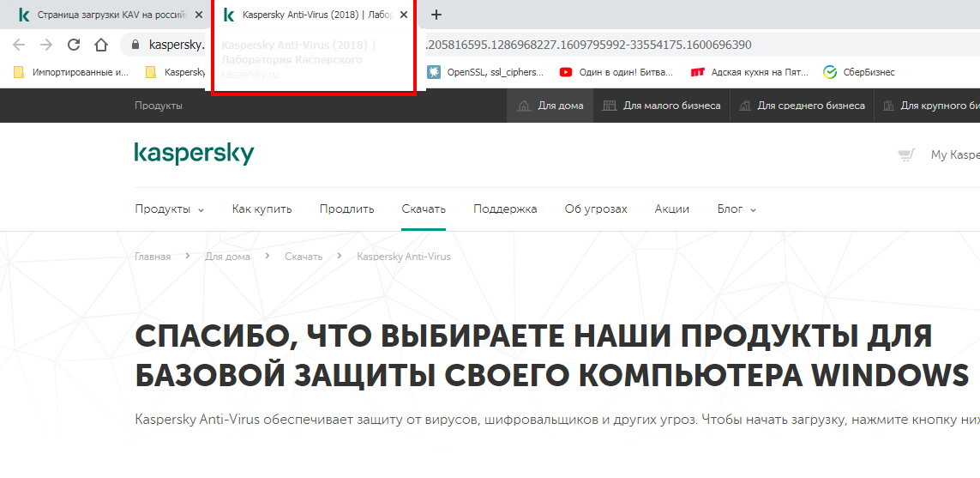Open Поддержка menu item
The width and height of the screenshot is (980, 478).
tap(505, 209)
